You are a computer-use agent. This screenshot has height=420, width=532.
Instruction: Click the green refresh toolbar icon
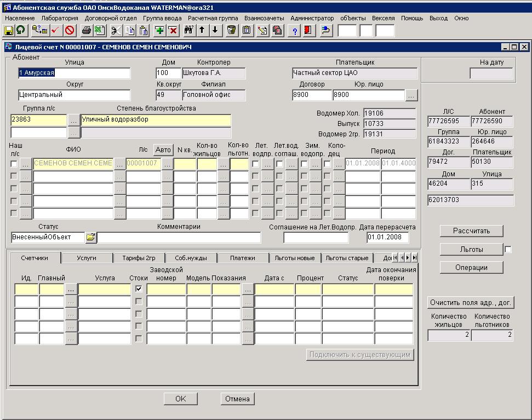[x=21, y=31]
